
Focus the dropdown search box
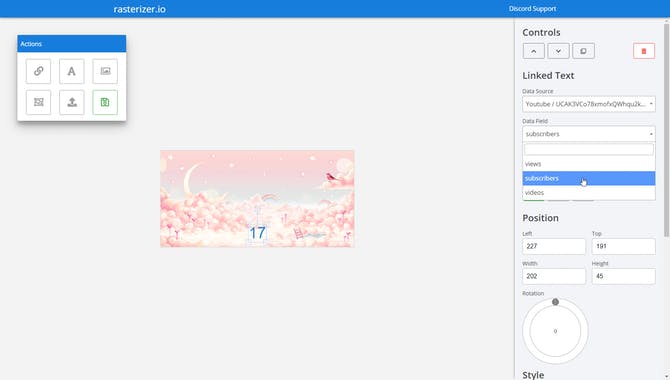588,149
